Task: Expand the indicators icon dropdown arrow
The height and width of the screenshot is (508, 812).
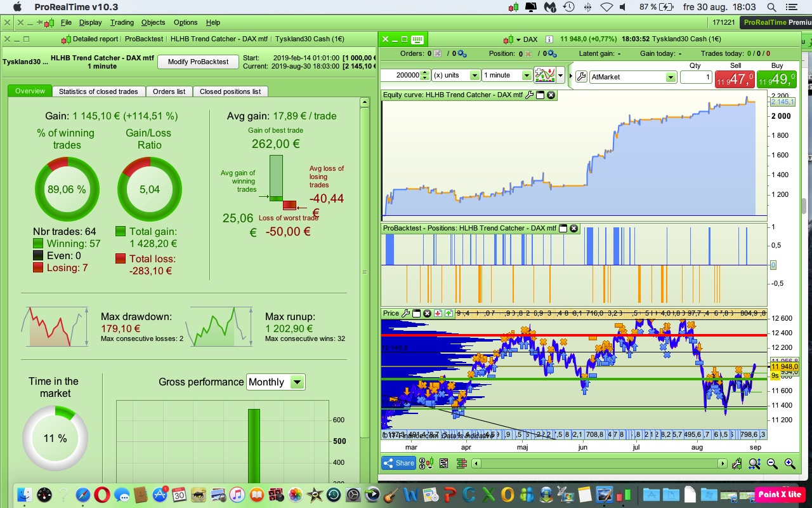Action: tap(560, 76)
